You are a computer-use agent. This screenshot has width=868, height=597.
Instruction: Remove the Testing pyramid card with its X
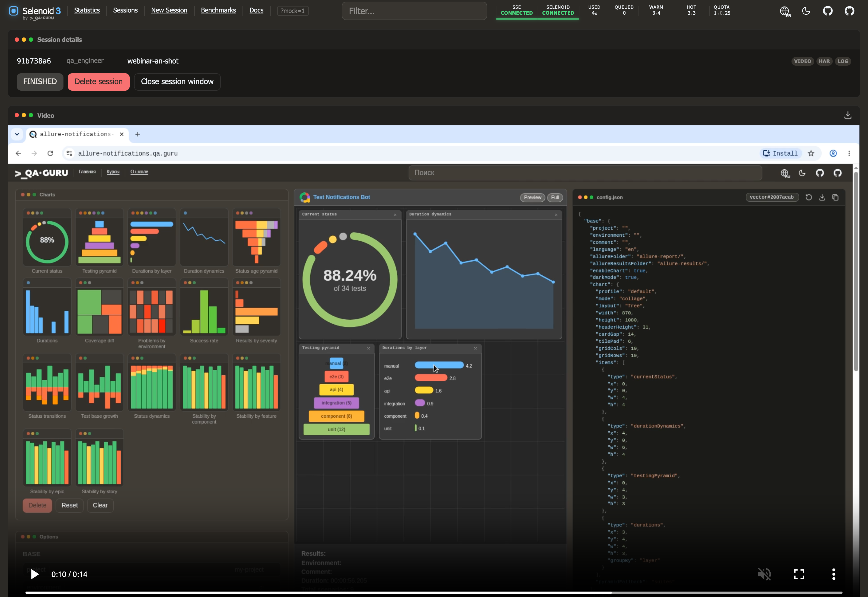[x=369, y=348]
